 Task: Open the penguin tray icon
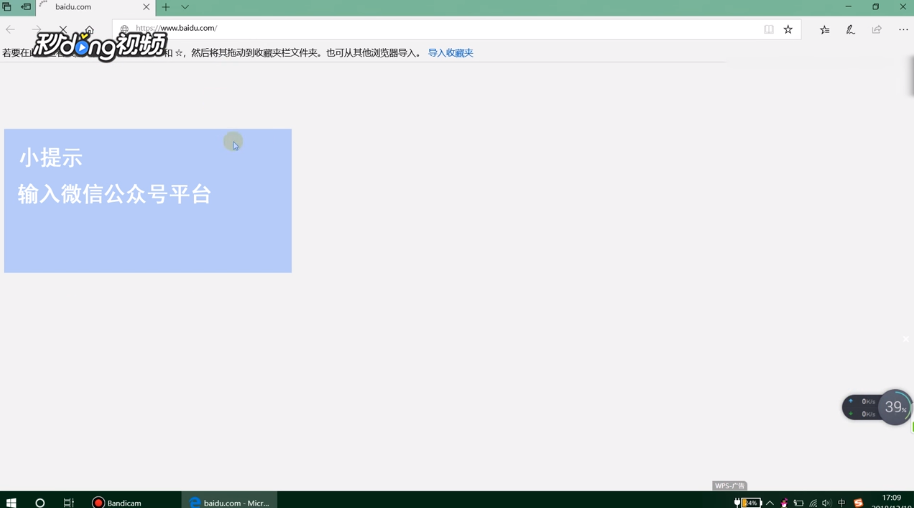click(x=784, y=503)
